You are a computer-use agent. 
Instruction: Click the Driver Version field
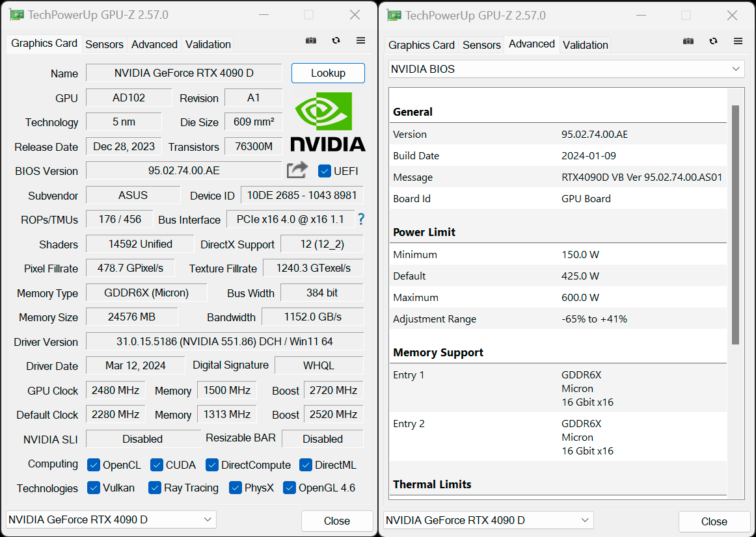(x=224, y=341)
